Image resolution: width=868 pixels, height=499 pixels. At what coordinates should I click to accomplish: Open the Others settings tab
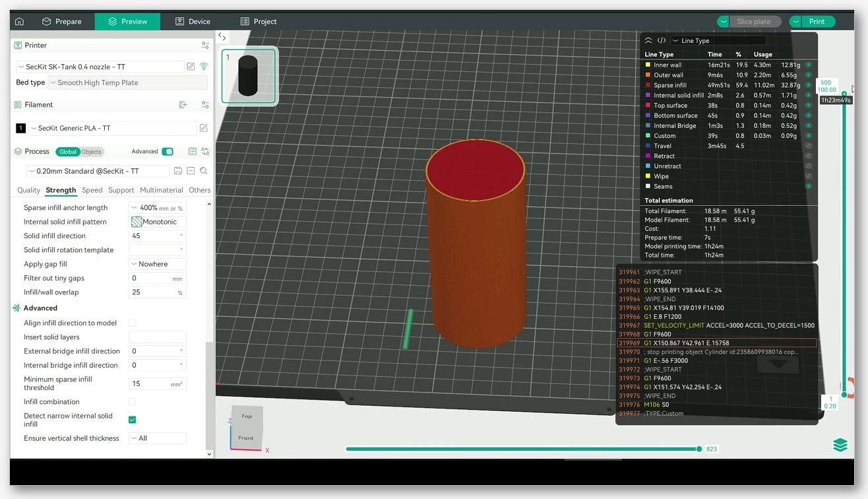(199, 190)
